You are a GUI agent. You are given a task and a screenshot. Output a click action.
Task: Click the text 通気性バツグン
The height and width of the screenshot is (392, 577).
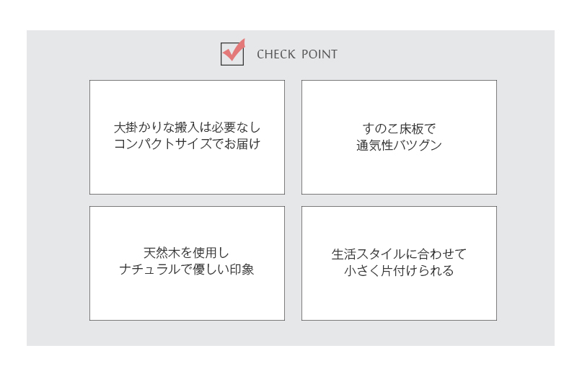click(400, 145)
